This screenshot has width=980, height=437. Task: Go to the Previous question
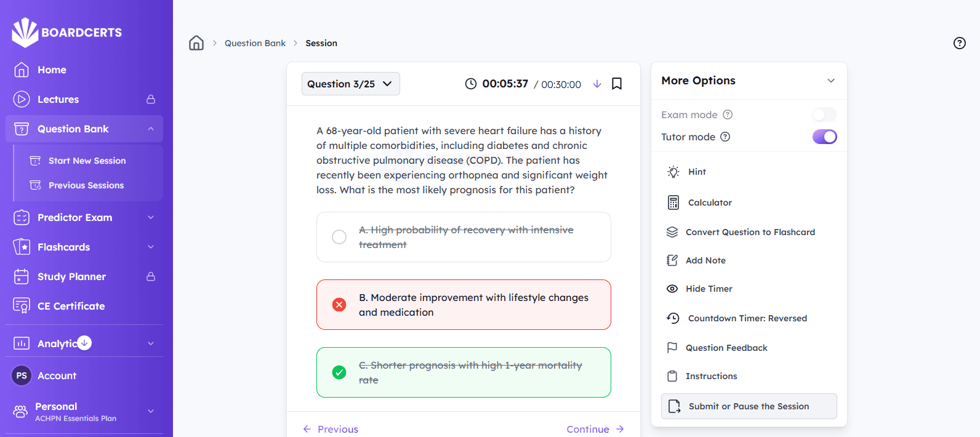click(x=331, y=429)
